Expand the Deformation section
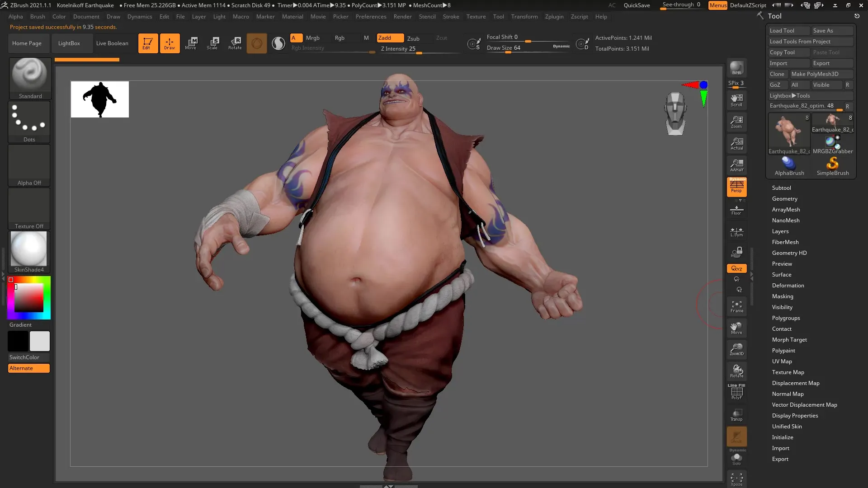Screen dimensions: 868x488 coord(788,286)
